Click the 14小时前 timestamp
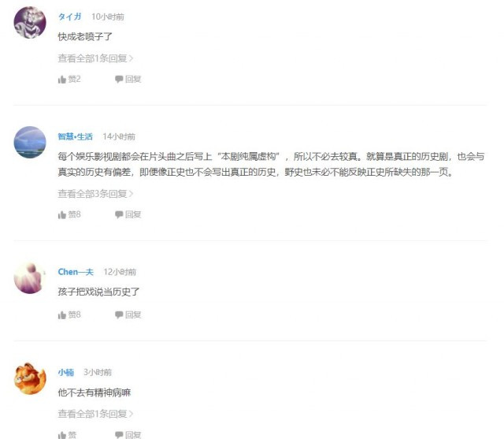504x439 pixels. point(119,136)
